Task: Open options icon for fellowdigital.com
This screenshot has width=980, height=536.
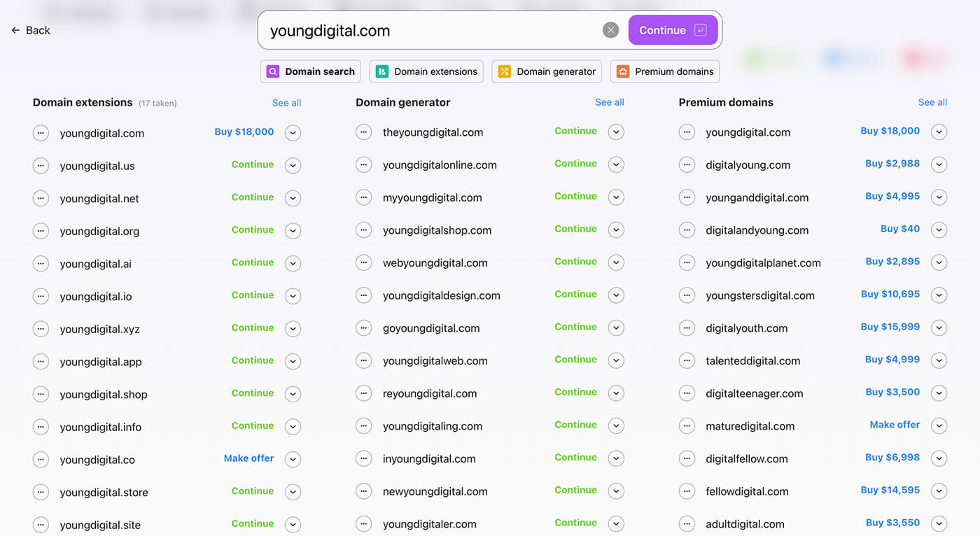Action: (x=687, y=491)
